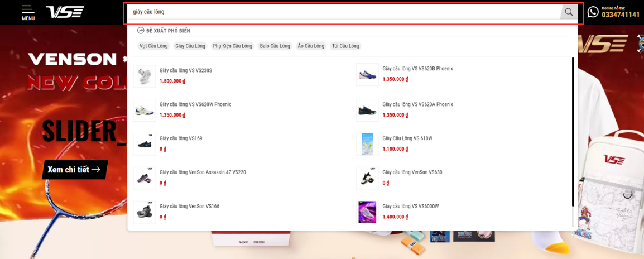Click the trending icon beside Đề xuất phổ biến
Image resolution: width=644 pixels, height=259 pixels.
141,31
